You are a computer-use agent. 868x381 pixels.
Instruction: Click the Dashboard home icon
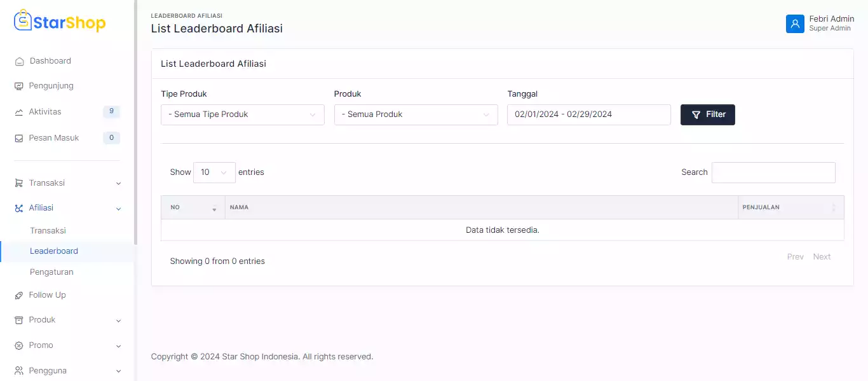click(x=19, y=62)
